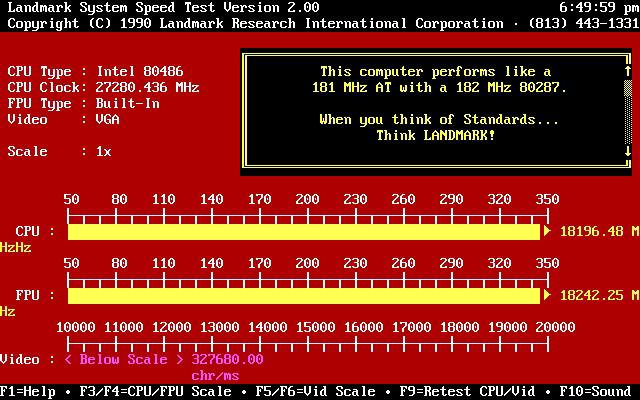Click the Video value VGA
This screenshot has height=400, width=640.
coord(107,120)
